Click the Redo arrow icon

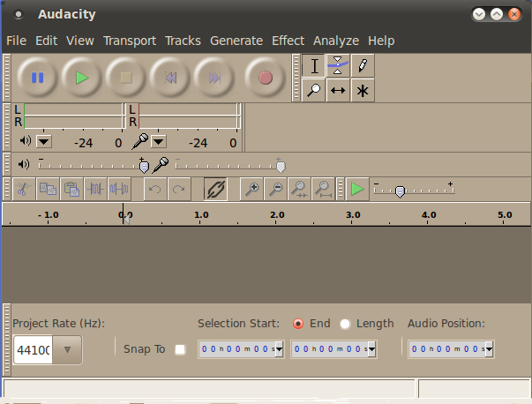pyautogui.click(x=179, y=189)
